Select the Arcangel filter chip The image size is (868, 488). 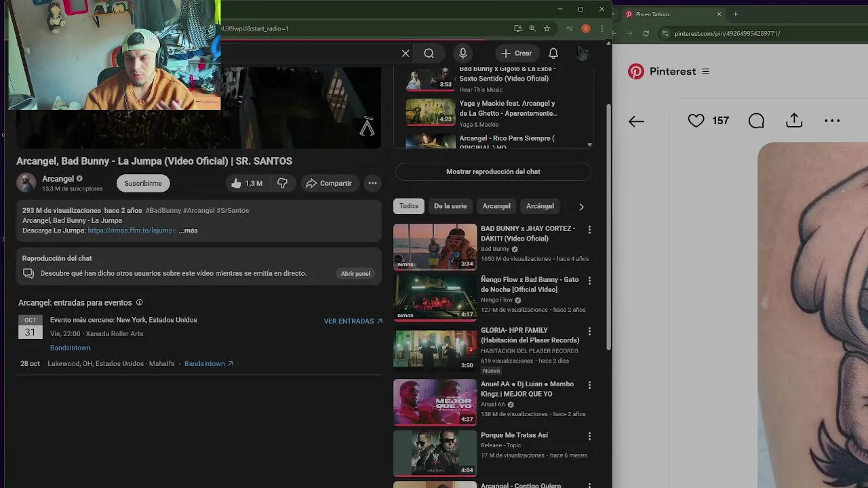coord(496,206)
